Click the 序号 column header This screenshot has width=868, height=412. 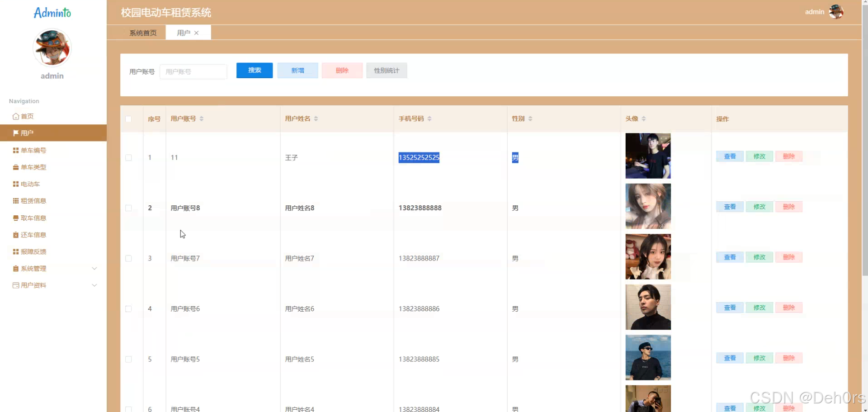[154, 119]
